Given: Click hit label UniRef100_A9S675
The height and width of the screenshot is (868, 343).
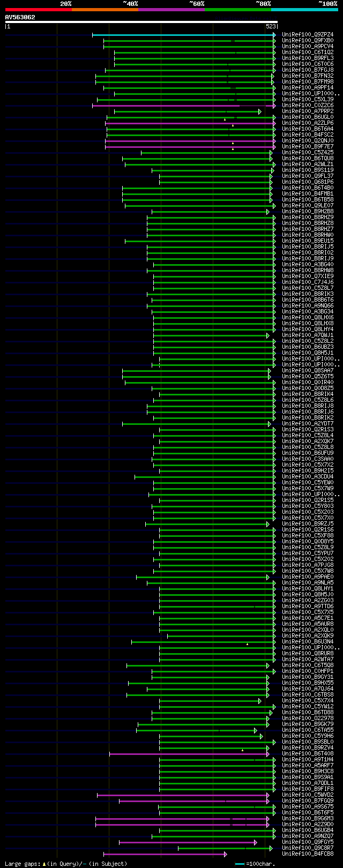Looking at the screenshot, I should click(x=308, y=807).
